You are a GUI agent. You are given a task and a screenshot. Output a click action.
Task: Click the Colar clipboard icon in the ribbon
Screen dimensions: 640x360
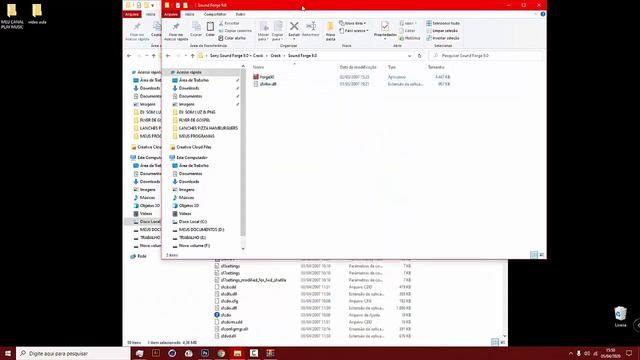tap(210, 29)
